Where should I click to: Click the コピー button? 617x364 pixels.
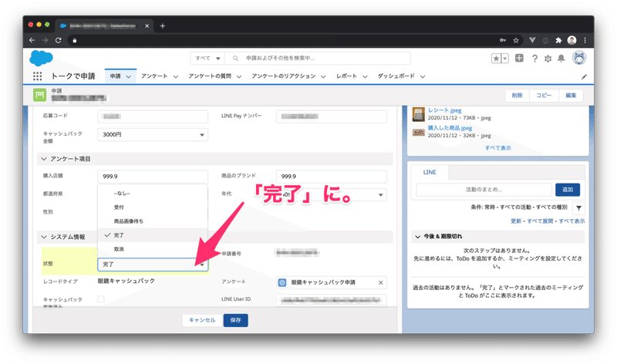click(544, 95)
